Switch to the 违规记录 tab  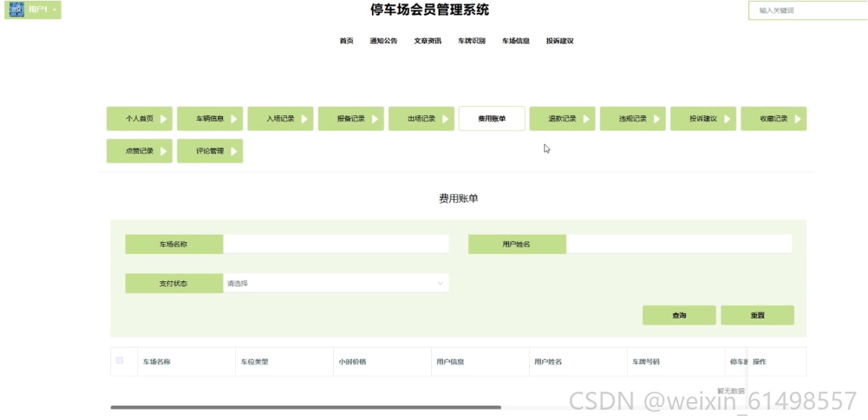[633, 119]
